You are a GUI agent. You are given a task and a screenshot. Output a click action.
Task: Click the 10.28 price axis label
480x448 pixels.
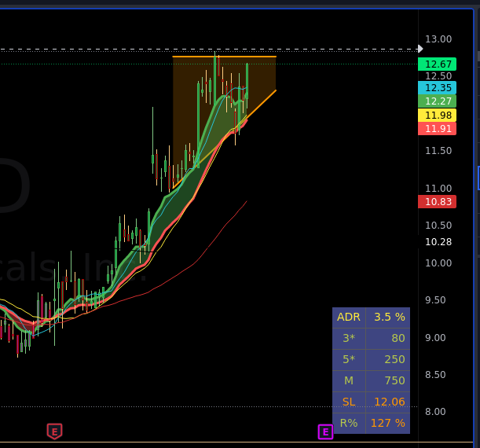pyautogui.click(x=438, y=242)
